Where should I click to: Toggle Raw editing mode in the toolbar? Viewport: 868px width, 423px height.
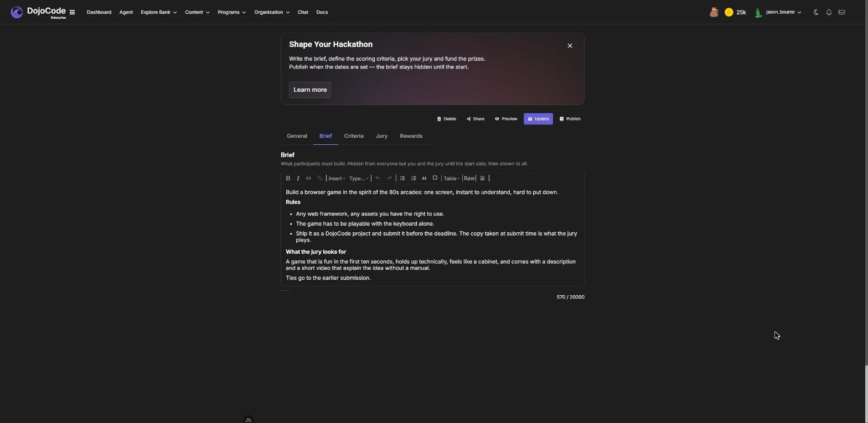click(469, 178)
